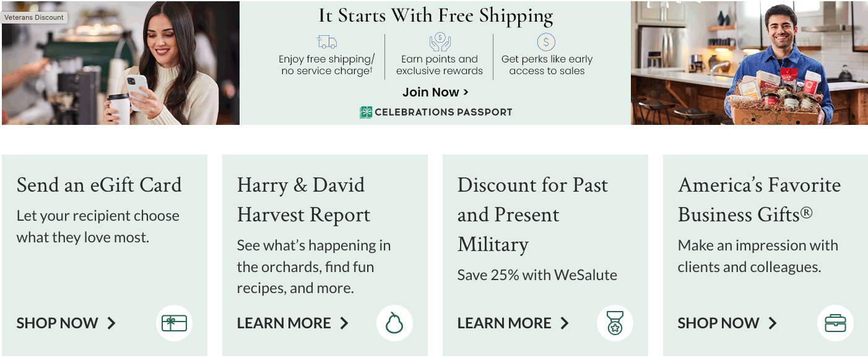This screenshot has height=358, width=868.
Task: Click SHOP NOW under Business Gifts
Action: point(727,323)
